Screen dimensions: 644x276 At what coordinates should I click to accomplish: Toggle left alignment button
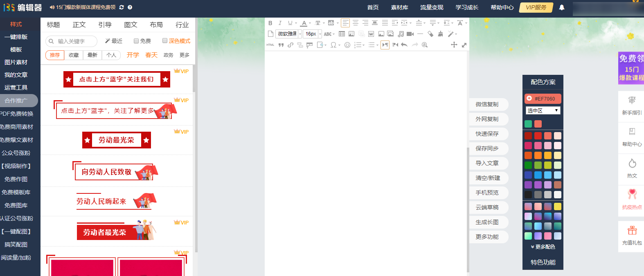pyautogui.click(x=345, y=23)
